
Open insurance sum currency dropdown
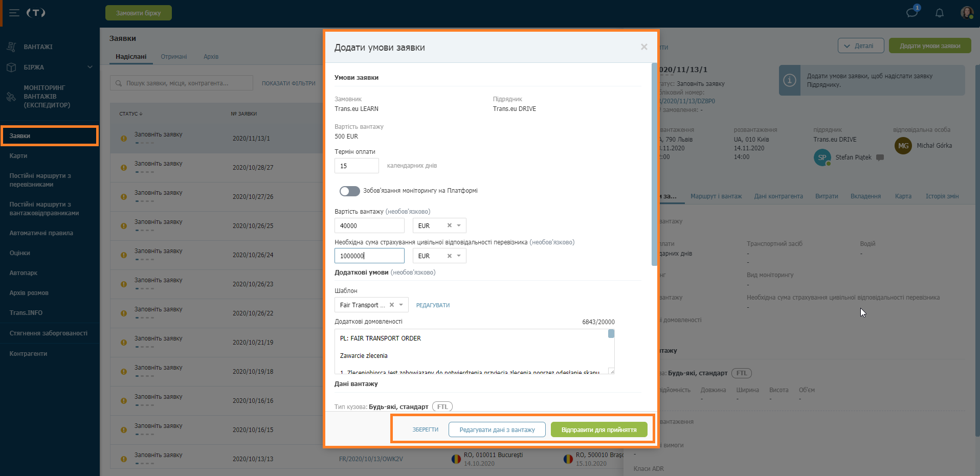point(459,256)
